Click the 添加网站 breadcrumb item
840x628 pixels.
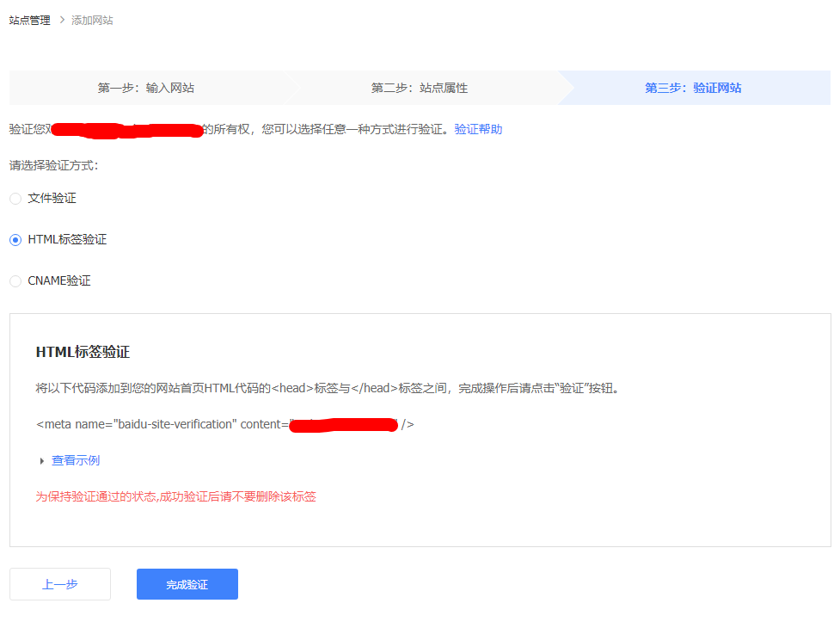coord(92,20)
